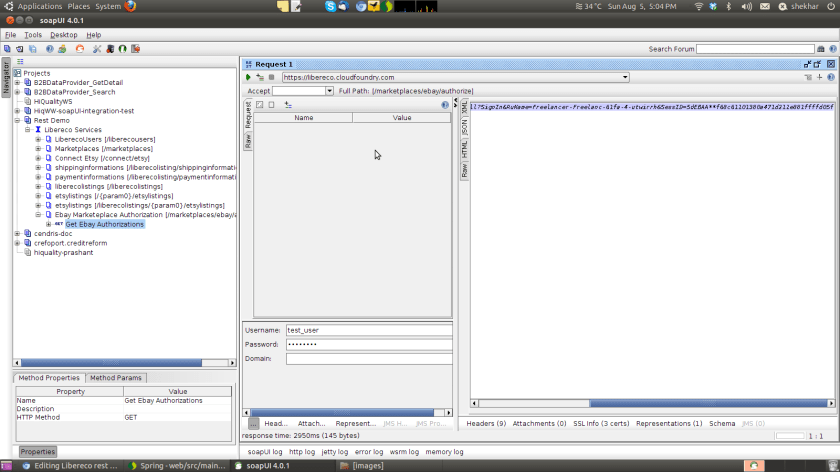Toggle the Properties button at bottom left
The image size is (840, 472).
point(38,452)
